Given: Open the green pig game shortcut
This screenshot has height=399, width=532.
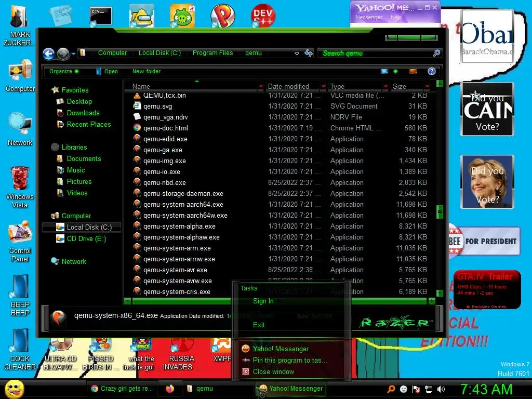Looking at the screenshot, I should point(182,16).
